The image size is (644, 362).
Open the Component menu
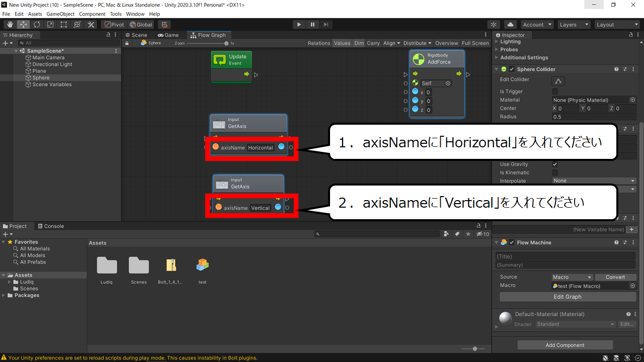tap(92, 14)
